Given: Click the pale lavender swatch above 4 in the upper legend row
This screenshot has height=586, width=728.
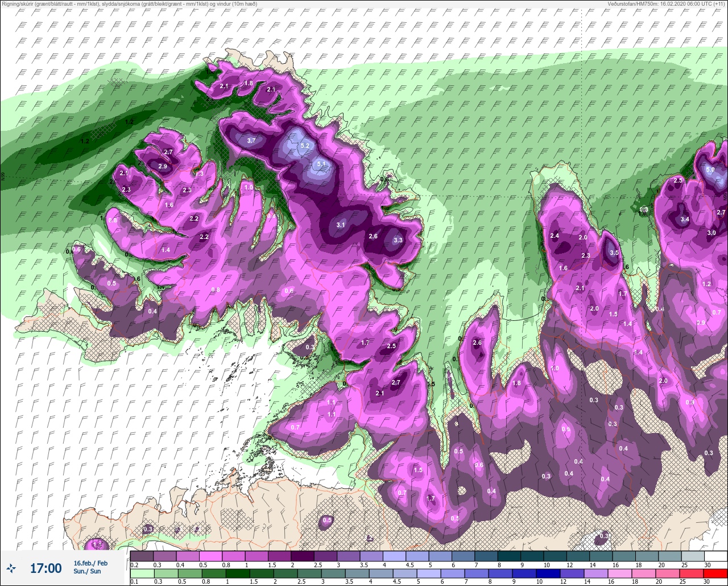Looking at the screenshot, I should click(x=394, y=556).
